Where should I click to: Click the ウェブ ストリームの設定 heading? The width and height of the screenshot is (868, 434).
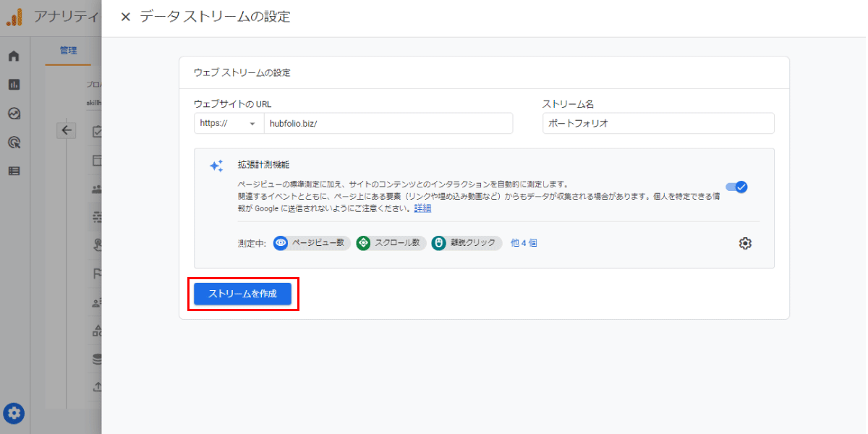click(x=242, y=73)
